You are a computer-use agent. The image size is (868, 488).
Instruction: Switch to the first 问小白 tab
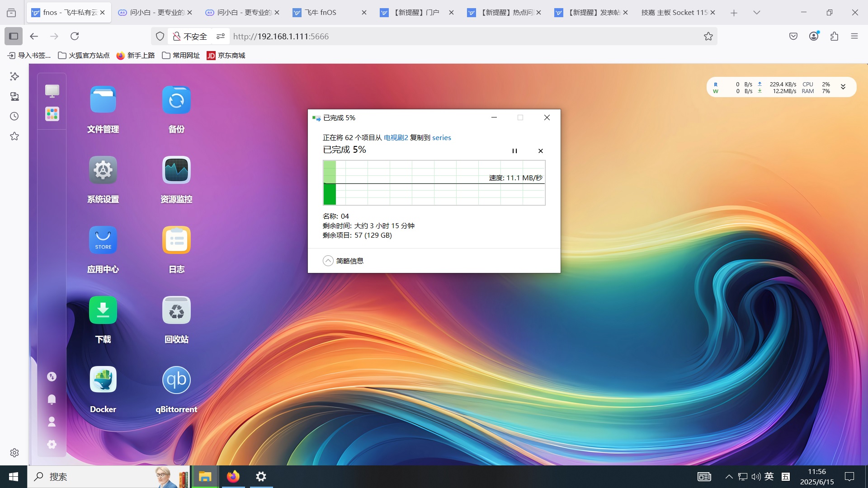[156, 13]
